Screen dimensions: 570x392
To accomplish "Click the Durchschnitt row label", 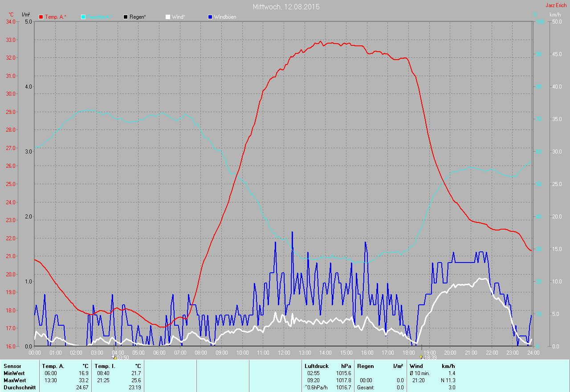I will [19, 388].
